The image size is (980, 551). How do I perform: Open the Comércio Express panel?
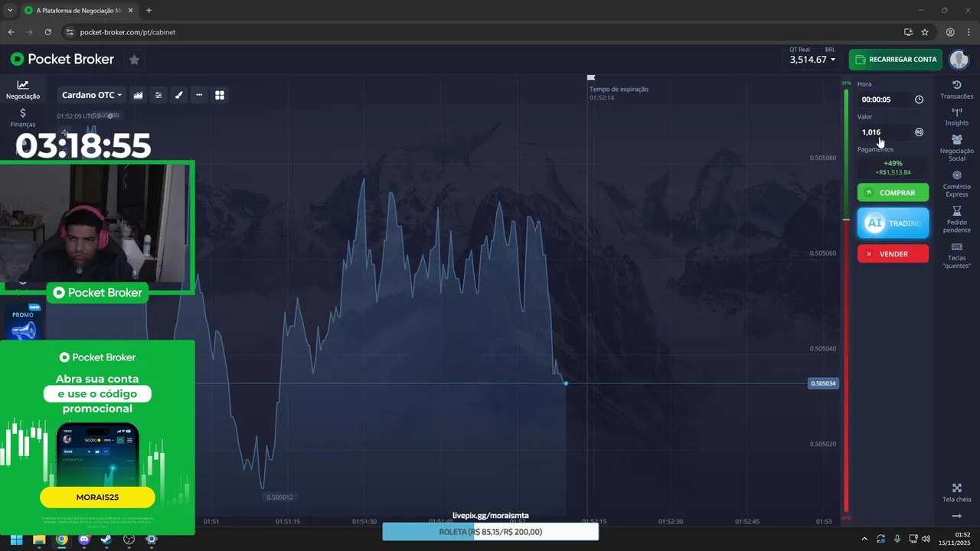point(957,184)
